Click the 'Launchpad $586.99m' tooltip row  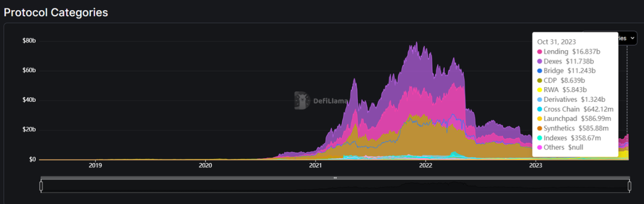tap(574, 118)
